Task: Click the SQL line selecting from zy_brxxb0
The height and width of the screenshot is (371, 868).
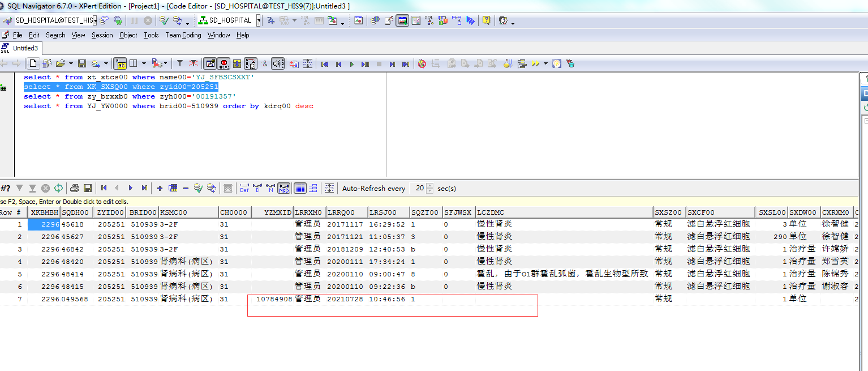Action: tap(130, 97)
